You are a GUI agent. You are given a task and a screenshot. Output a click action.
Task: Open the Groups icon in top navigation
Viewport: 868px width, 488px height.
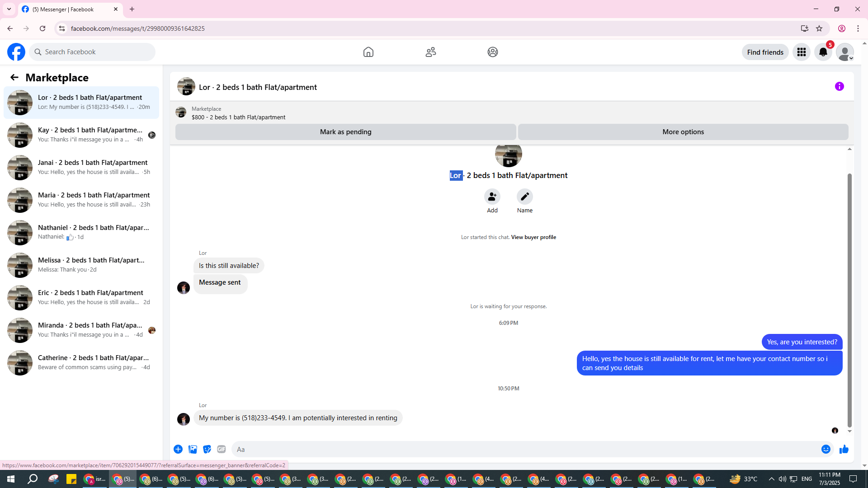492,52
